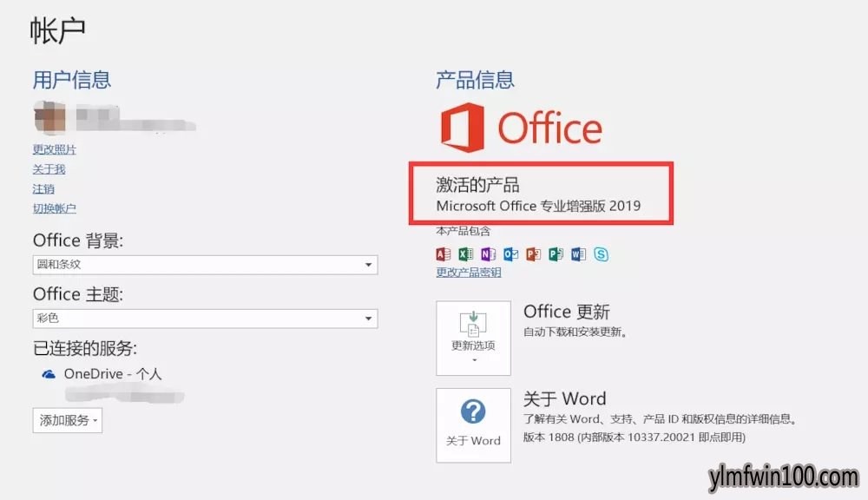This screenshot has width=868, height=500.
Task: Click the Office 更新 heading
Action: [566, 312]
